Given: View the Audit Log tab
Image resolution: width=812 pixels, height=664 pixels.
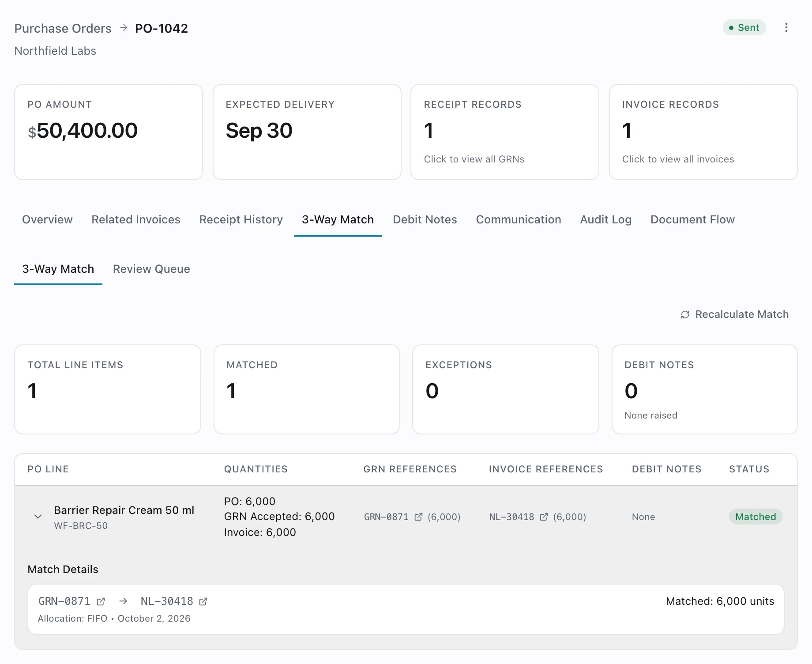Looking at the screenshot, I should click(x=605, y=219).
